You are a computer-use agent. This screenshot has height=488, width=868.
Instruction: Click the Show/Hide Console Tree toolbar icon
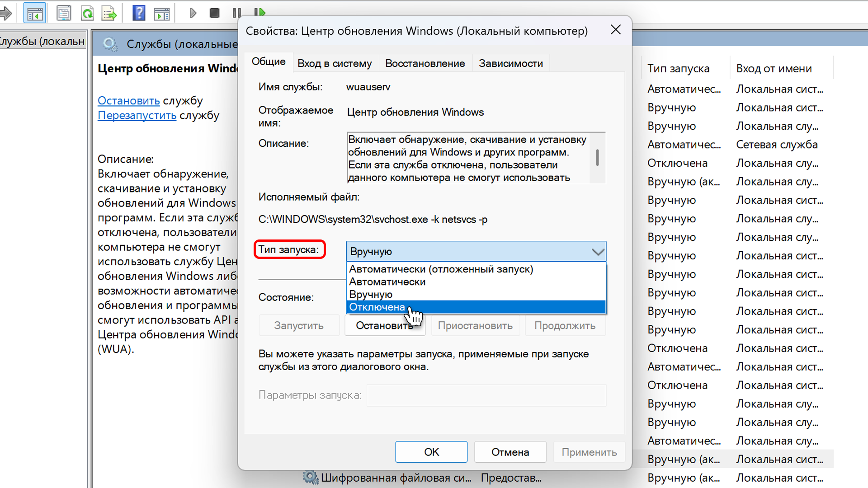(x=34, y=13)
